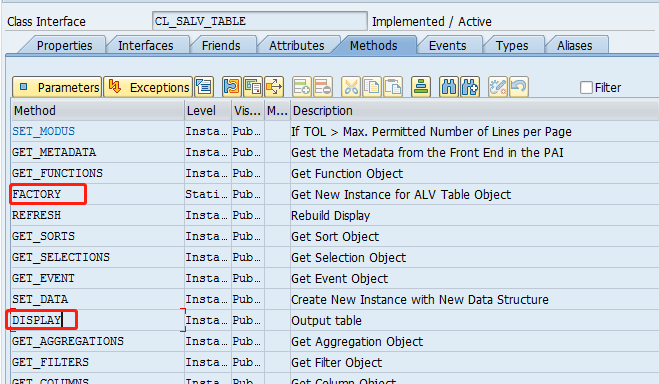This screenshot has width=659, height=384.
Task: Click the binoculars find icon
Action: [x=449, y=87]
